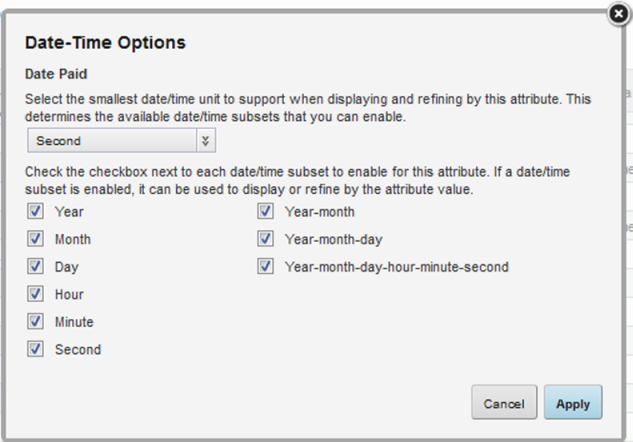Click the double-chevron arrow beside Second

coord(205,141)
